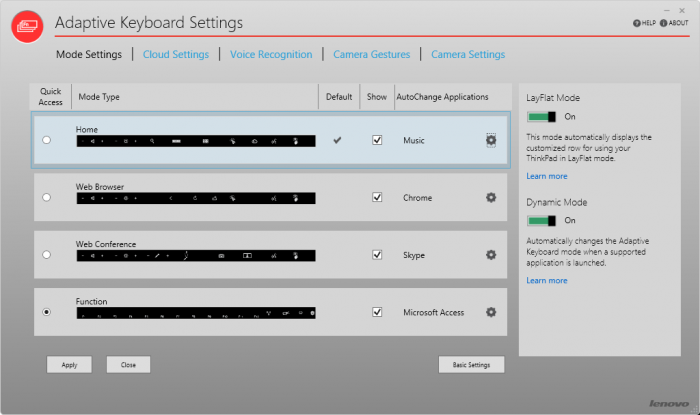Click Learn more under LayFlat Mode

546,176
